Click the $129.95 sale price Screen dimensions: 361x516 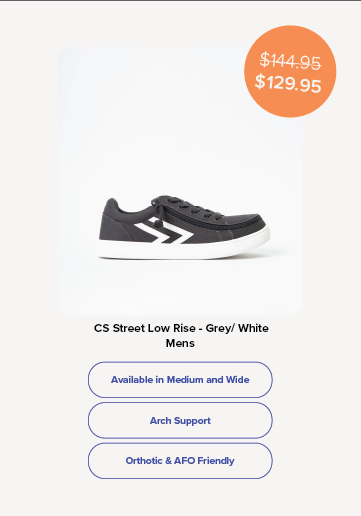(x=288, y=83)
